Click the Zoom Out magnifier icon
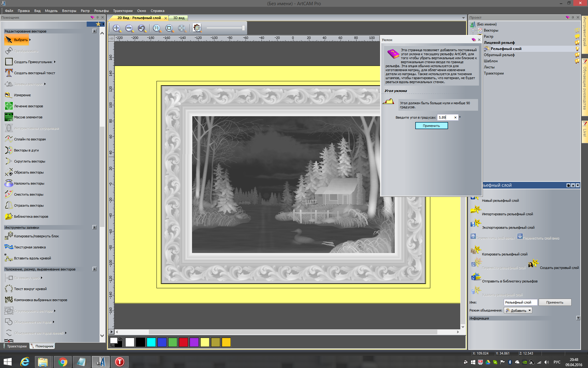The width and height of the screenshot is (588, 368). coord(129,29)
